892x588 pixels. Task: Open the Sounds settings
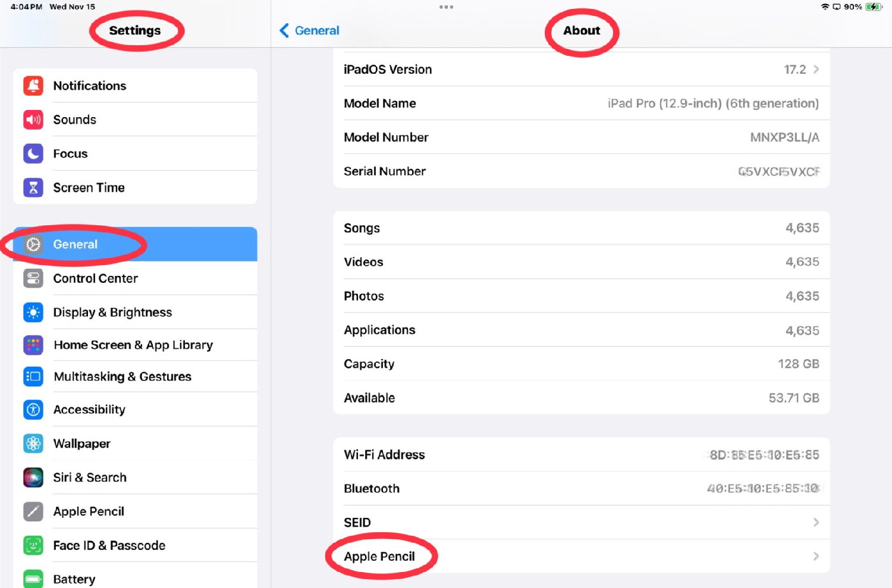click(x=135, y=120)
